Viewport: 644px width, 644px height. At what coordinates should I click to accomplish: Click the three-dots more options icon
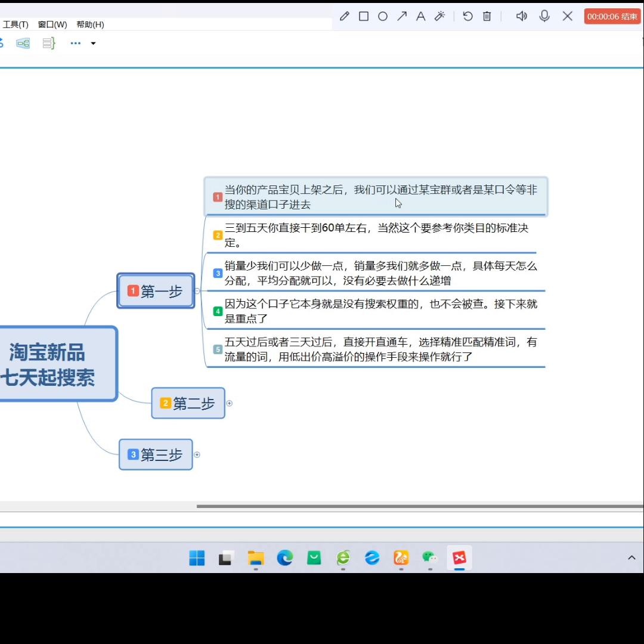tap(76, 43)
